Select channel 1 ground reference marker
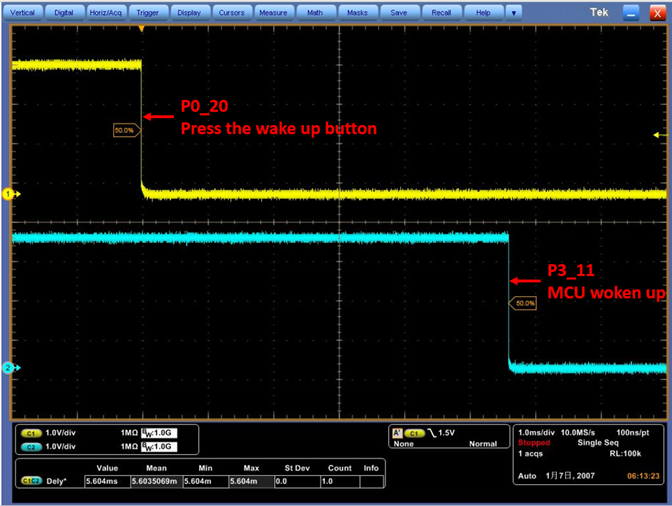 (8, 194)
